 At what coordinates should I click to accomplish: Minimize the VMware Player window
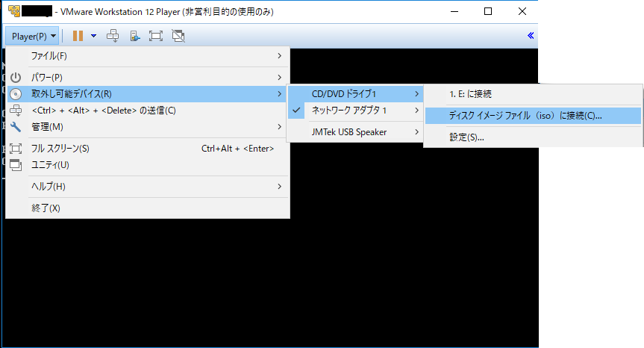pos(454,11)
